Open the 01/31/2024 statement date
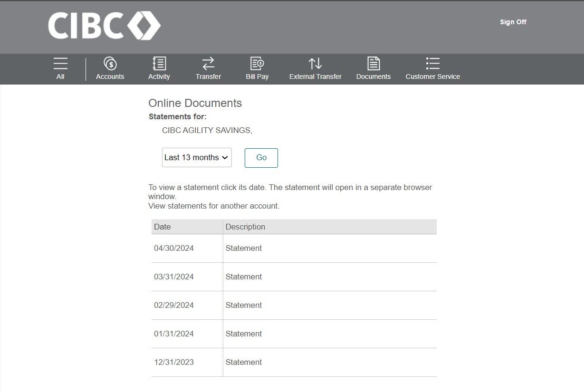This screenshot has height=392, width=584. (174, 334)
